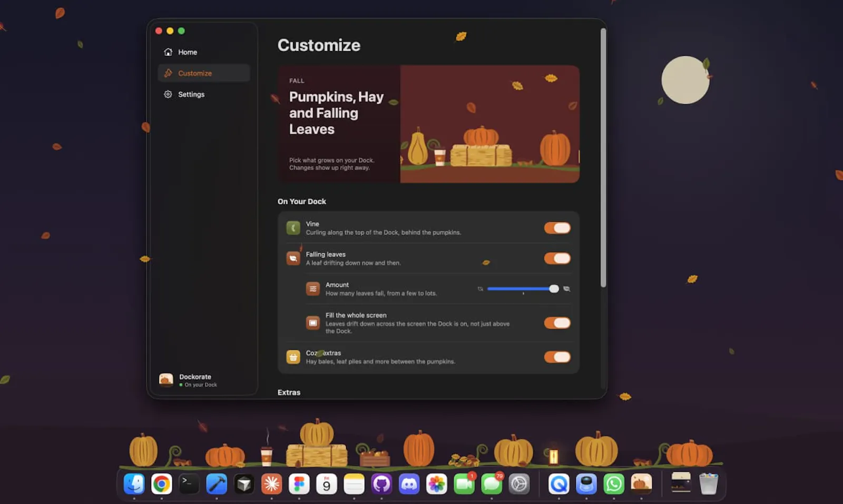
Task: Open Xcode hammer icon in Dock
Action: click(x=217, y=483)
